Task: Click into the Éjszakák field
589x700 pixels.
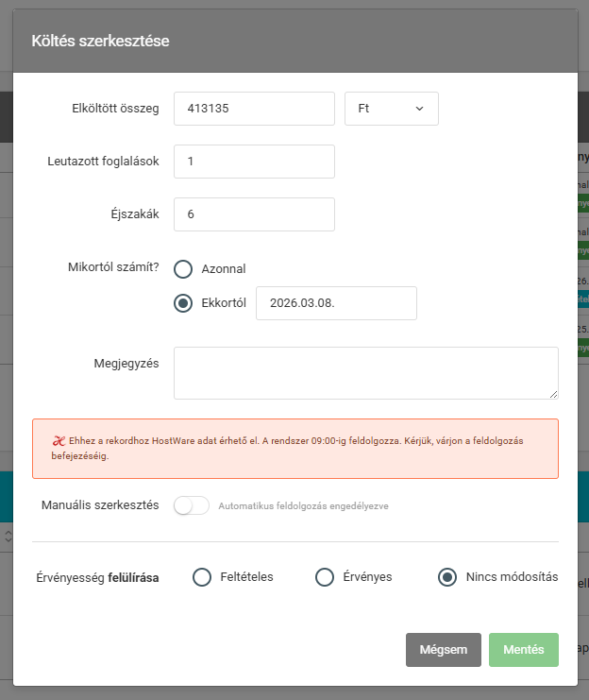Action: [x=255, y=214]
